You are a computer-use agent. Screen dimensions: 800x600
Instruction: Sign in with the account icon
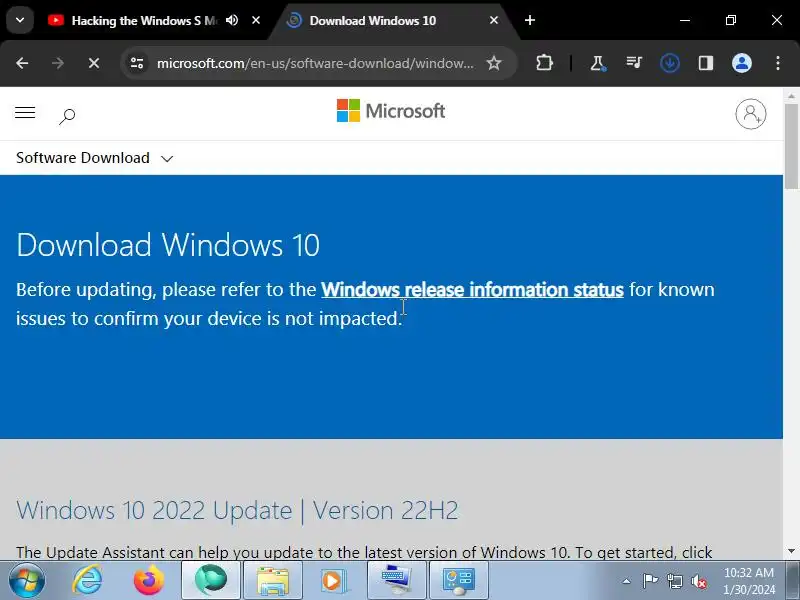751,114
